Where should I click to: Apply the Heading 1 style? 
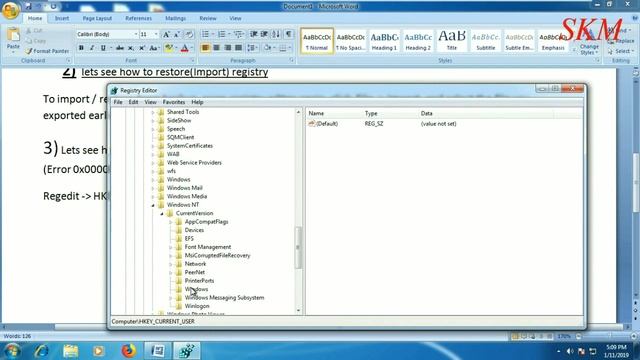(x=384, y=41)
